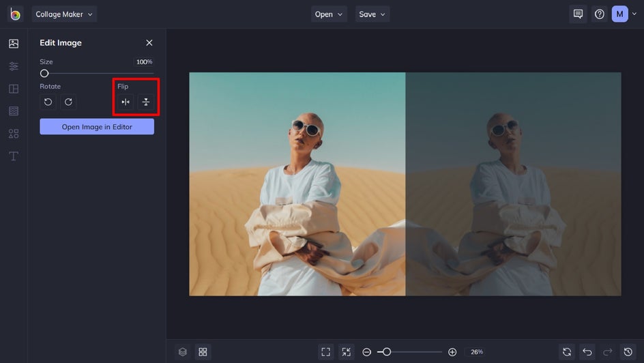The width and height of the screenshot is (644, 363).
Task: Open the Image Manager sidebar icon
Action: pos(14,44)
